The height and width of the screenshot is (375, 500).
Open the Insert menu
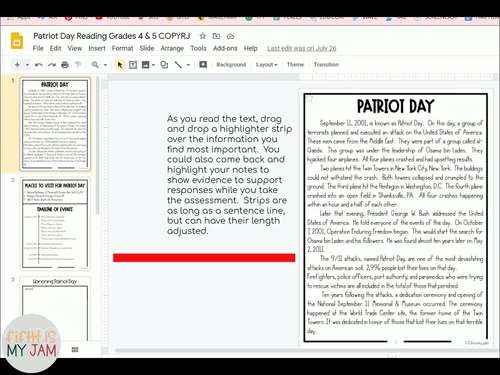pyautogui.click(x=97, y=48)
